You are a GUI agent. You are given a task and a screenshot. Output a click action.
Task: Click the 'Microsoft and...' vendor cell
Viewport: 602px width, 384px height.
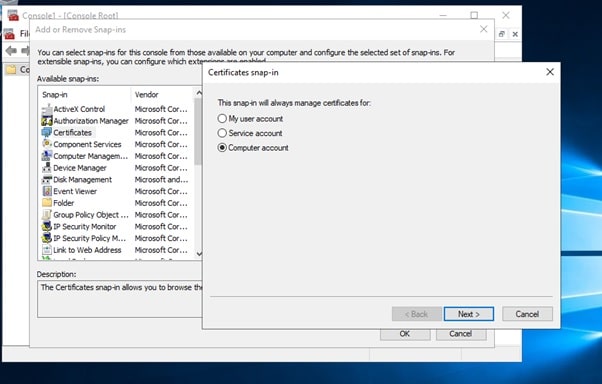161,180
